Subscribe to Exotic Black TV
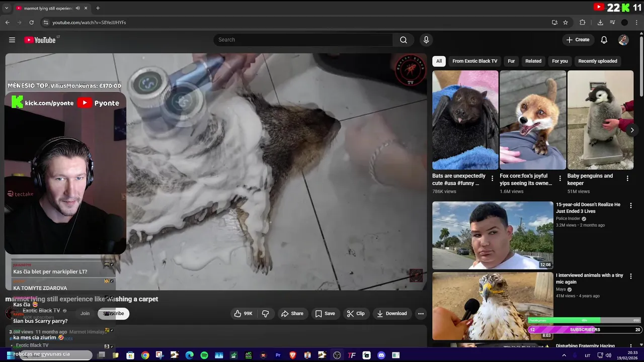Viewport: 644px width, 362px height. 113,314
